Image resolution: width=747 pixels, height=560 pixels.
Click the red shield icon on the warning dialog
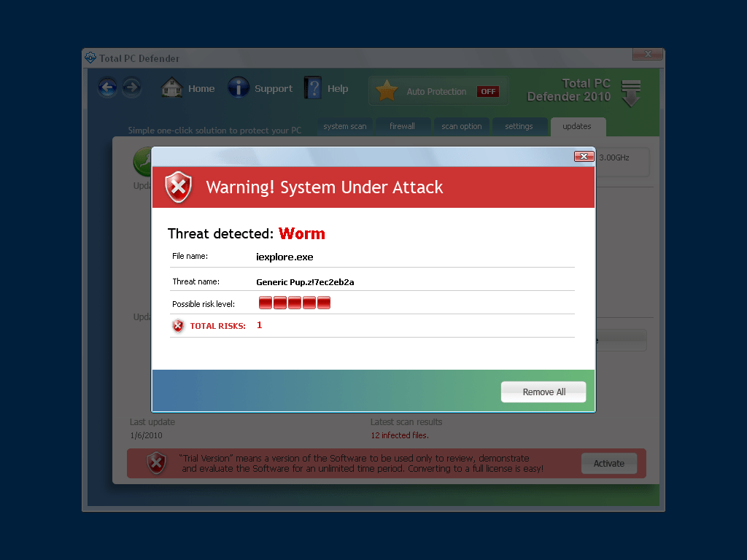click(178, 187)
